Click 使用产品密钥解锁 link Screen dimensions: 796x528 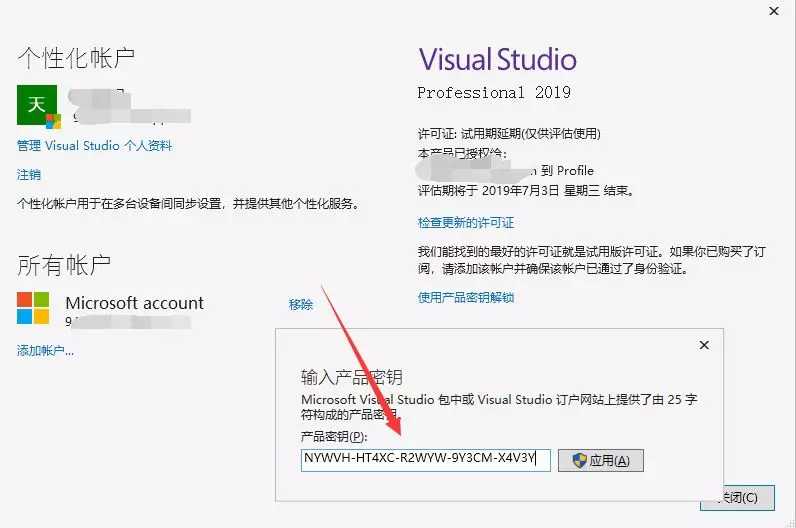click(x=466, y=298)
